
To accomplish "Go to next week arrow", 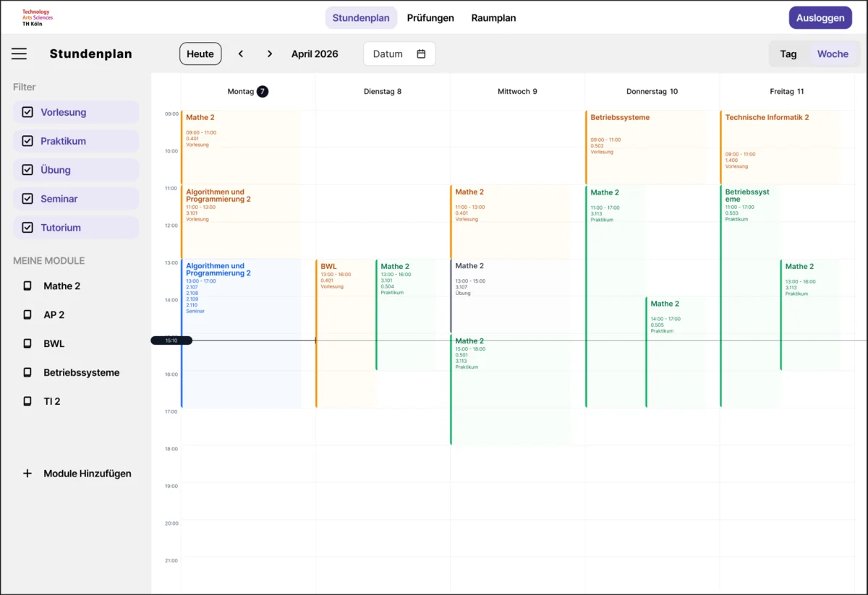I will point(270,54).
